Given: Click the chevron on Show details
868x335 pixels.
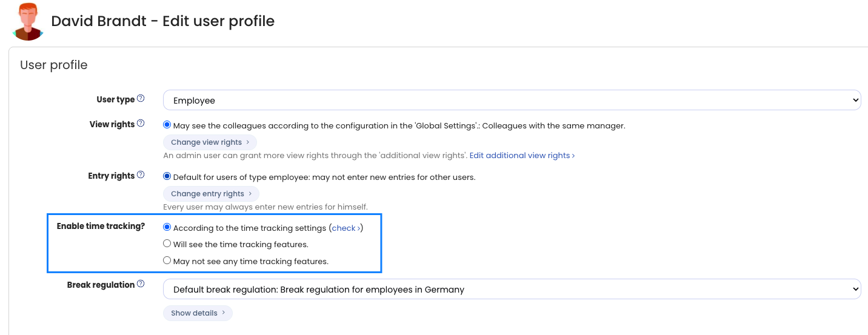Looking at the screenshot, I should (x=224, y=313).
